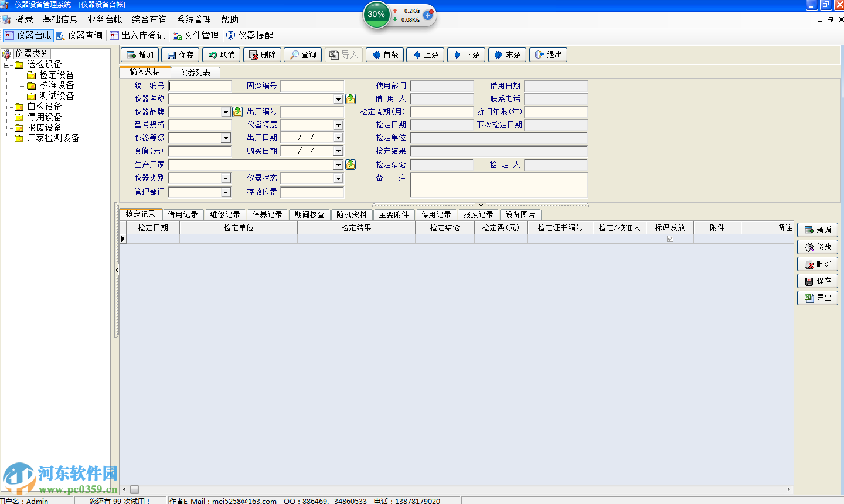
Task: Click lookup icon beside 仪器名称 field
Action: (x=350, y=99)
